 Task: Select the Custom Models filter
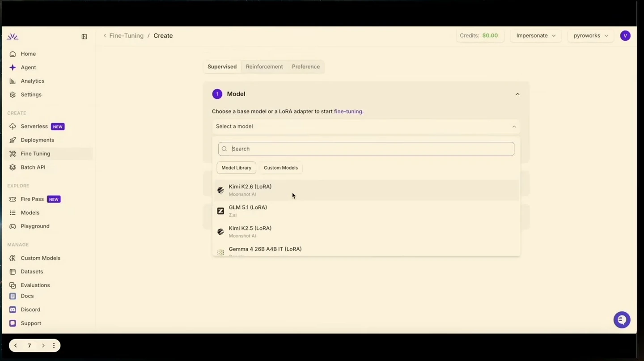(x=281, y=168)
